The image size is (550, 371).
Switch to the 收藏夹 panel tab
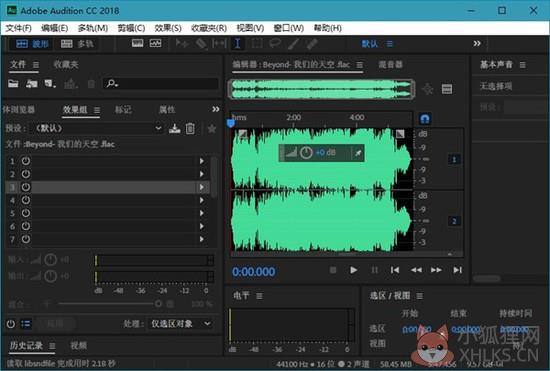(66, 65)
